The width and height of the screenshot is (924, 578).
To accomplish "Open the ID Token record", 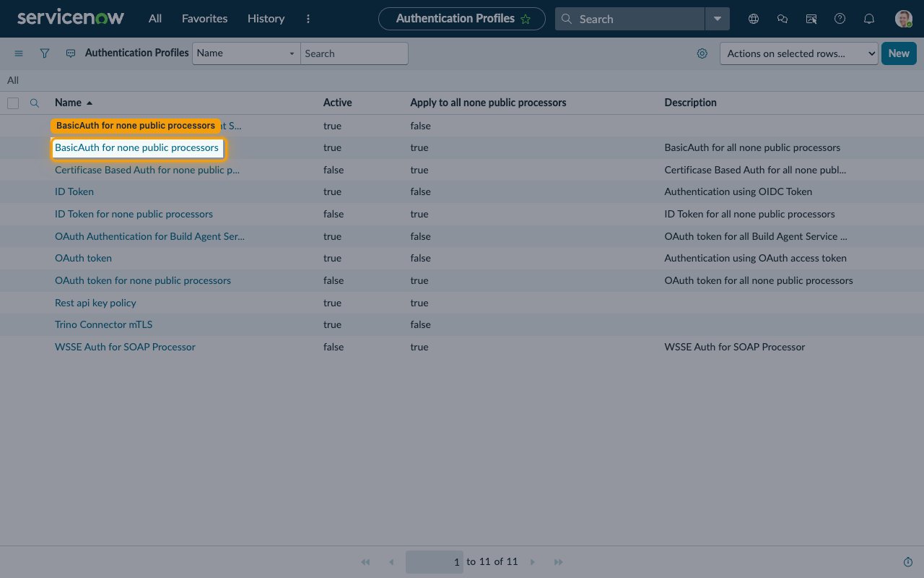I will (74, 191).
